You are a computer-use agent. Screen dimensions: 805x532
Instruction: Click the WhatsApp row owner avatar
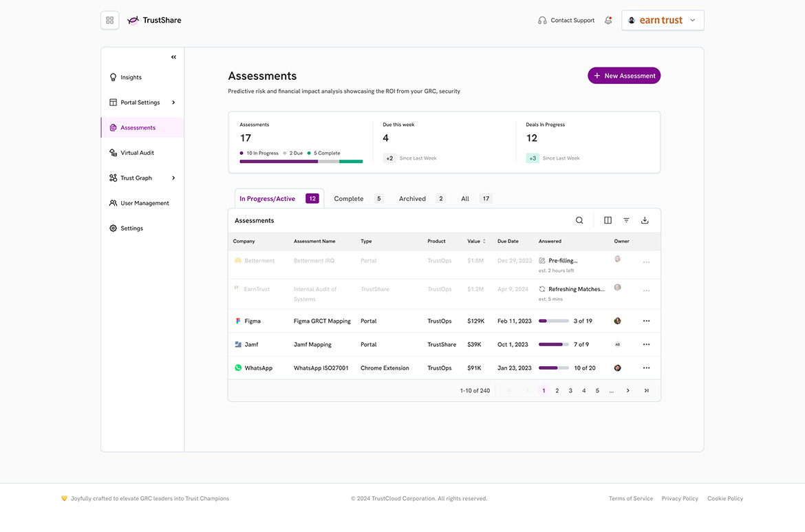618,368
